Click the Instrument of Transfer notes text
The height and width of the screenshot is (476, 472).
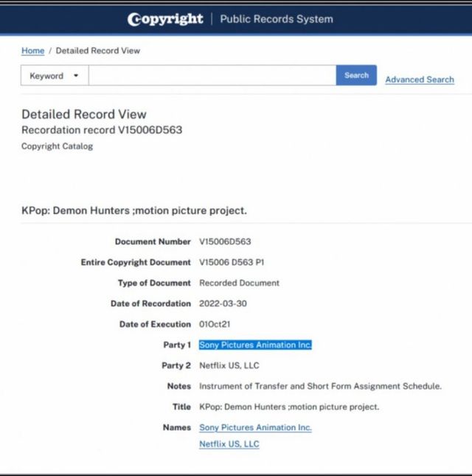pyautogui.click(x=320, y=387)
